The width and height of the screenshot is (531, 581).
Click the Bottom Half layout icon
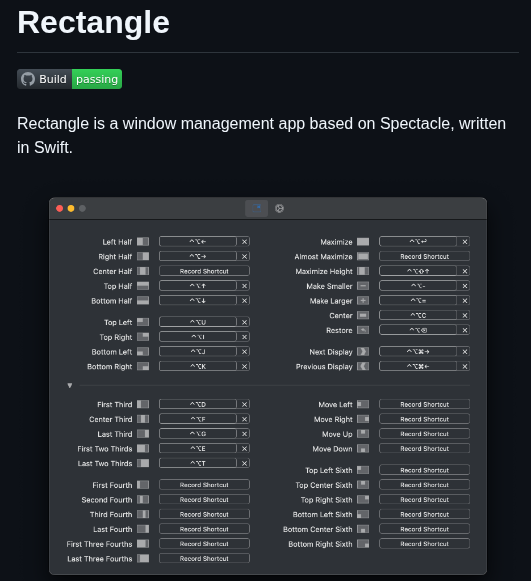(x=143, y=301)
